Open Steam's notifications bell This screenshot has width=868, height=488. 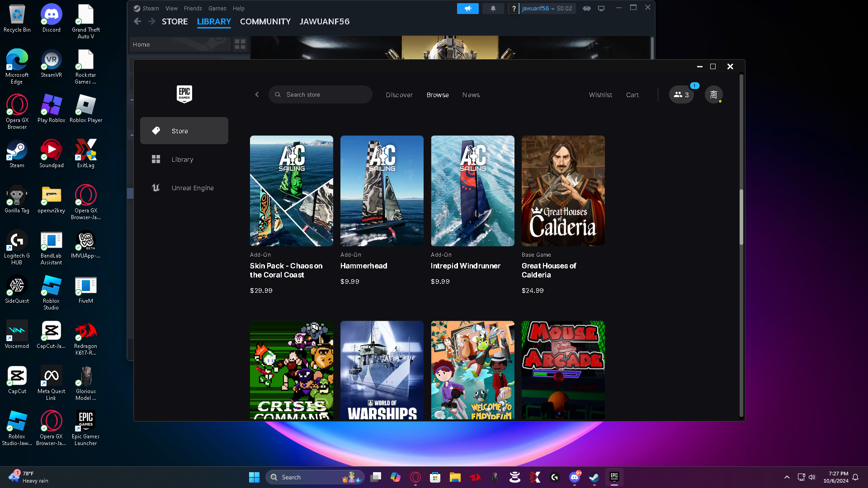pyautogui.click(x=493, y=9)
